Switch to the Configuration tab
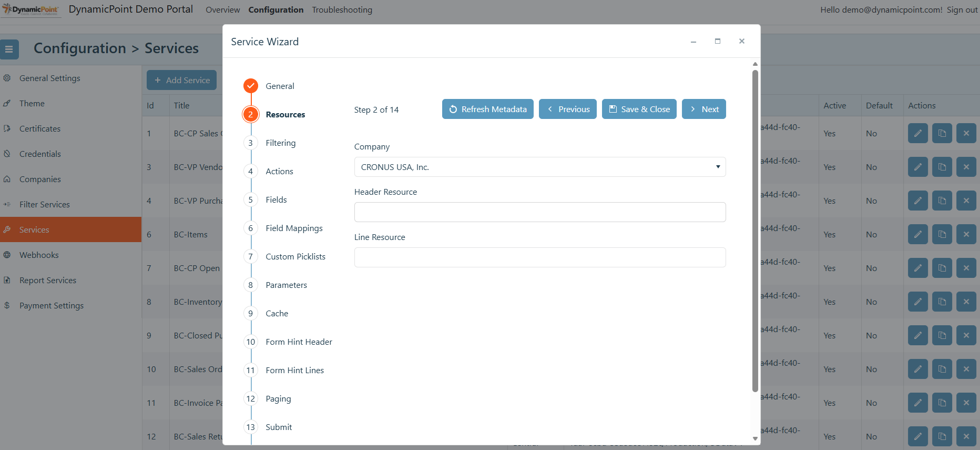The image size is (980, 450). click(x=276, y=9)
